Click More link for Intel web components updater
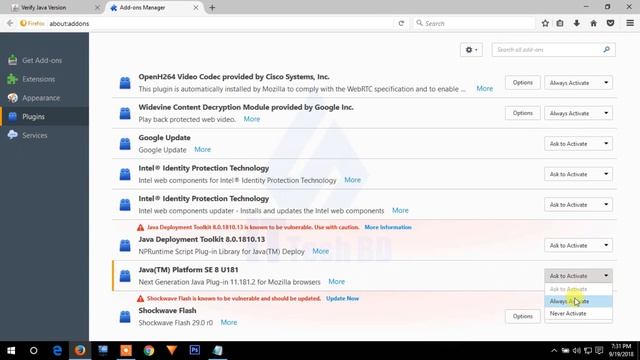The image size is (640, 360). pos(400,211)
